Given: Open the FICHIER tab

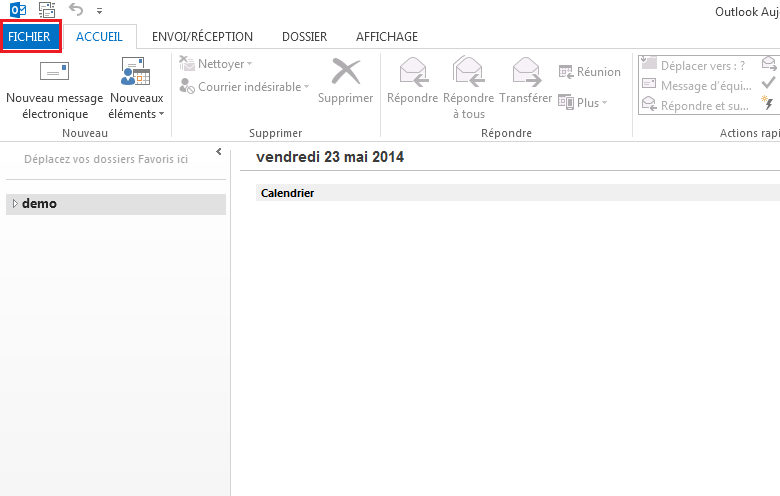Looking at the screenshot, I should pos(29,37).
